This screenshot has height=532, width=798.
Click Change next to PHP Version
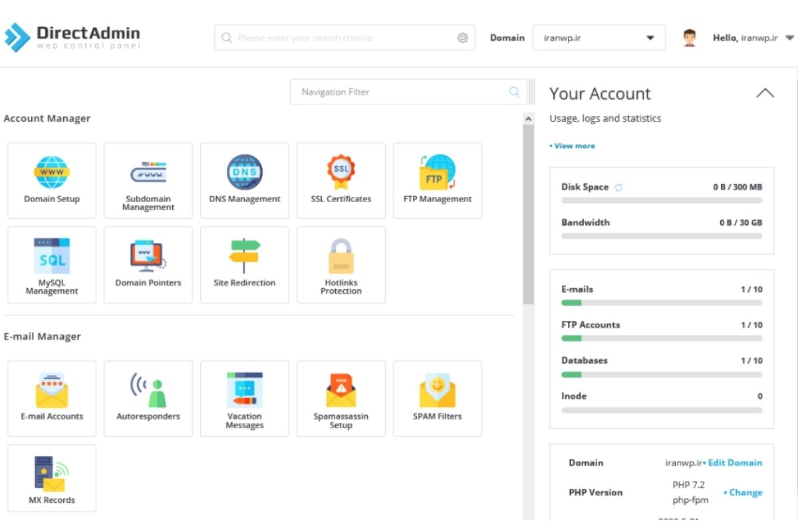[743, 493]
